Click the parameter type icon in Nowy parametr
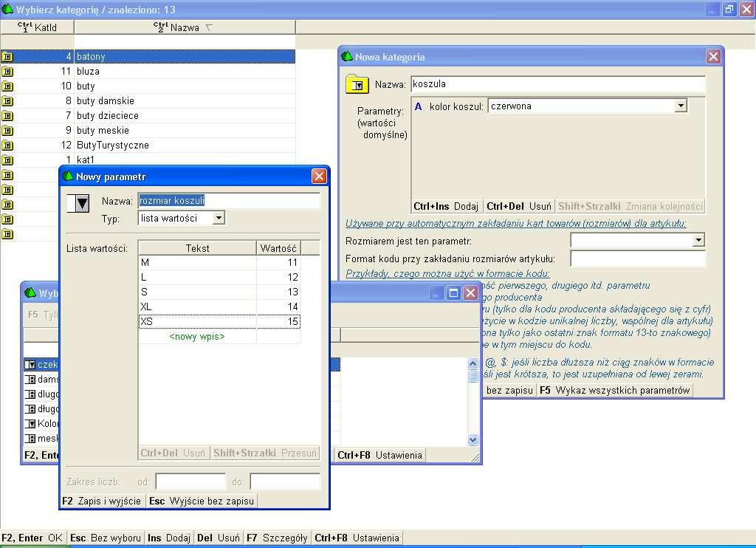This screenshot has width=756, height=548. click(78, 204)
